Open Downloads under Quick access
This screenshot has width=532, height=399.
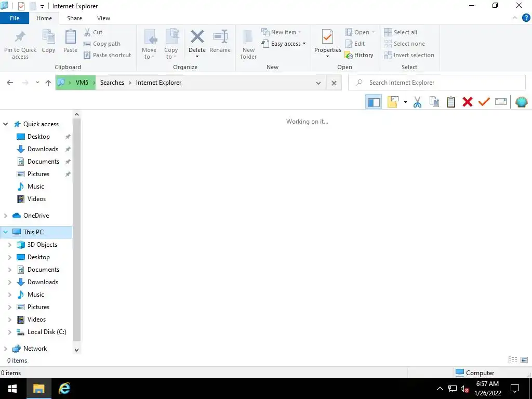click(x=43, y=149)
